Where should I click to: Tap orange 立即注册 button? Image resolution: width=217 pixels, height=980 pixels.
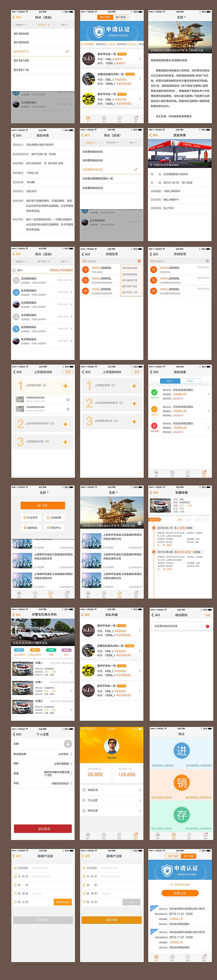(x=111, y=920)
